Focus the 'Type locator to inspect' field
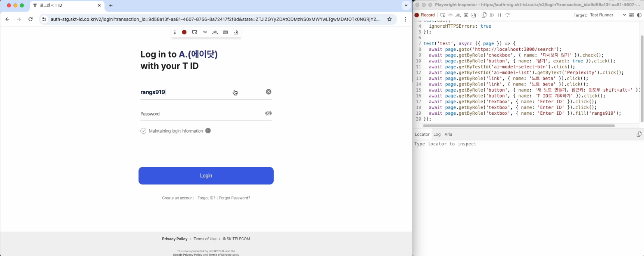 pyautogui.click(x=528, y=144)
